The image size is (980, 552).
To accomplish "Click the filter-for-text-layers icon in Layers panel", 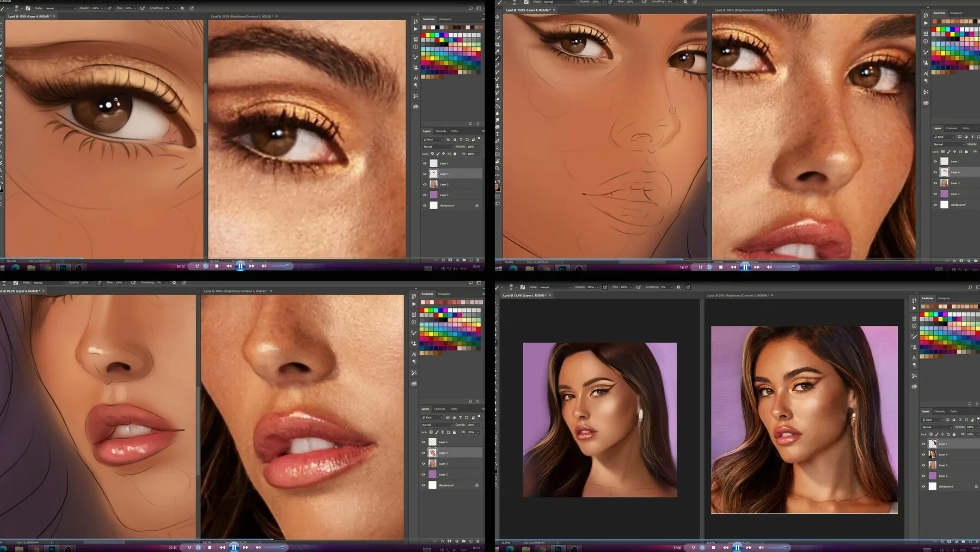I will tap(461, 139).
